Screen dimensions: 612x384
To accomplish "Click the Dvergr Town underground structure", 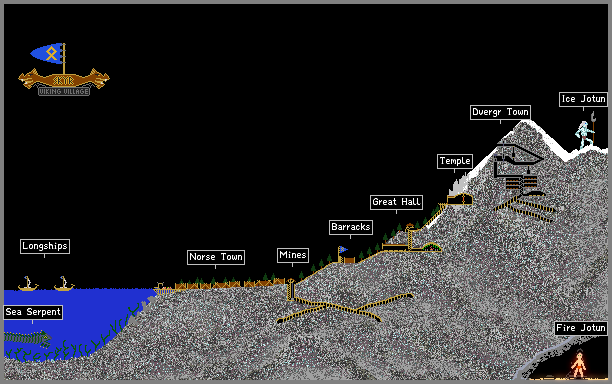I will click(519, 170).
